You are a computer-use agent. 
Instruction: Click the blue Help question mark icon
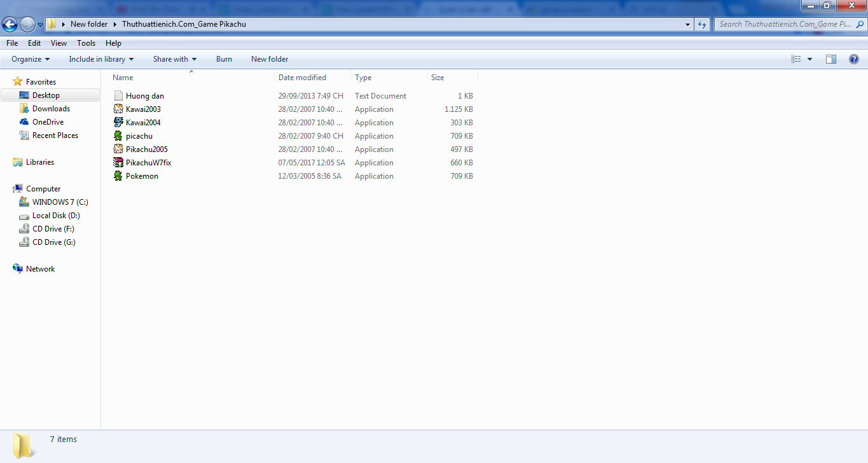pyautogui.click(x=854, y=59)
